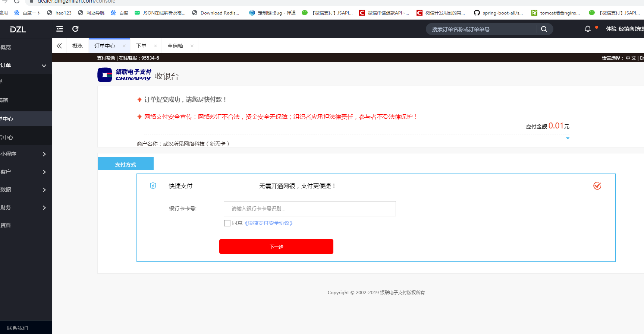The height and width of the screenshot is (334, 644).
Task: Select 中文 in the language selector
Action: pos(631,58)
